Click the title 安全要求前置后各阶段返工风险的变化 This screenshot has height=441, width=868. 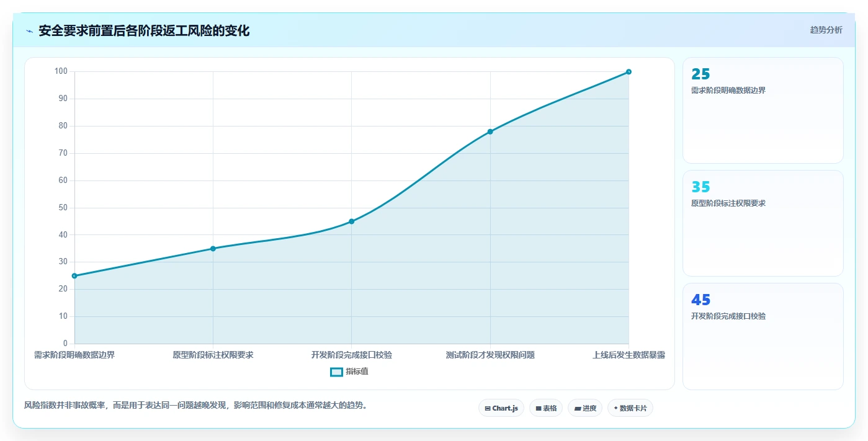click(x=144, y=31)
